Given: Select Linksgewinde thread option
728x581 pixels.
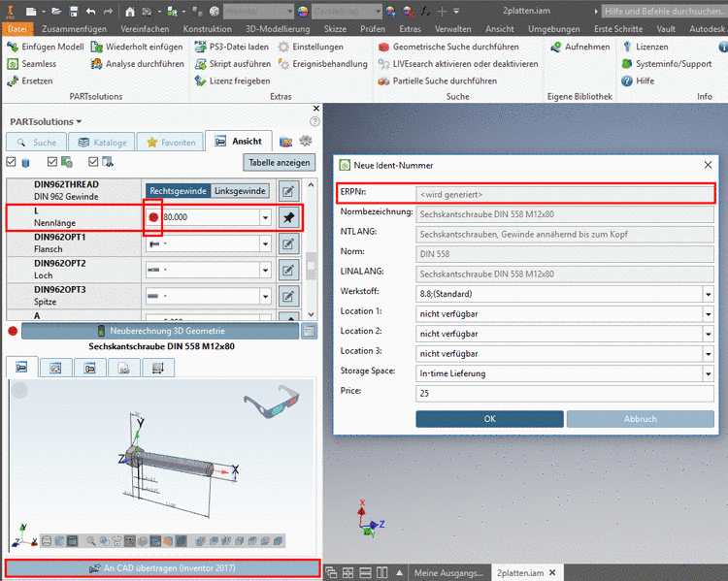Looking at the screenshot, I should pos(240,191).
